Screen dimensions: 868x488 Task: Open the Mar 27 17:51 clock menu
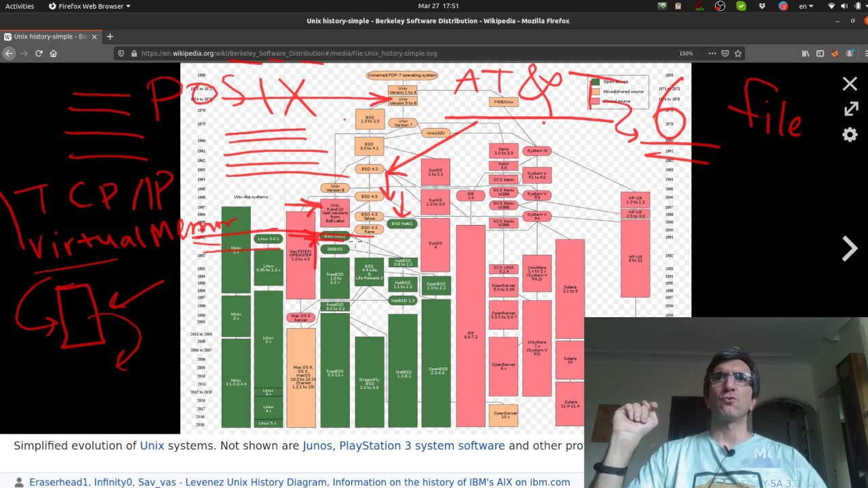coord(438,6)
